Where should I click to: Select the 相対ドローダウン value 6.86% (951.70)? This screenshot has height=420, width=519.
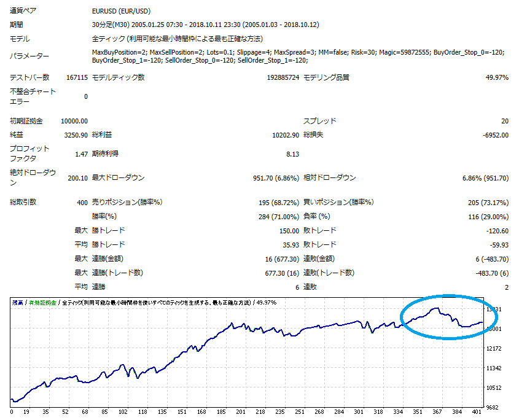486,179
